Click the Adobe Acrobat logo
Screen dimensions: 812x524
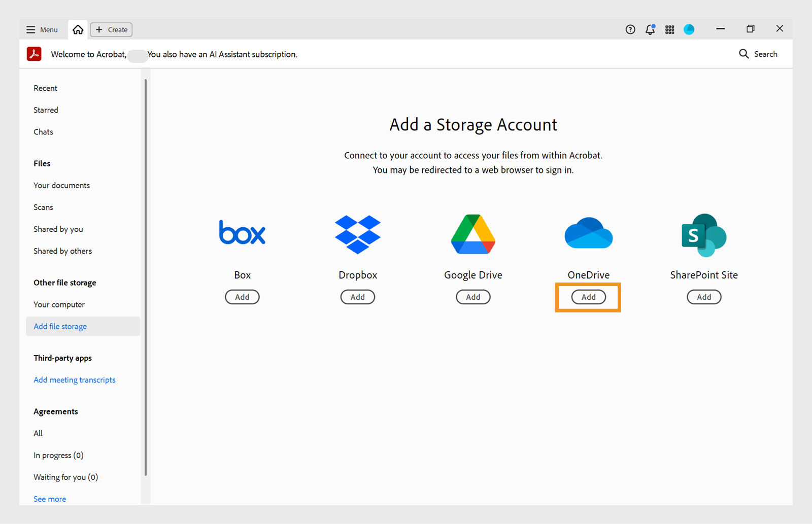33,53
